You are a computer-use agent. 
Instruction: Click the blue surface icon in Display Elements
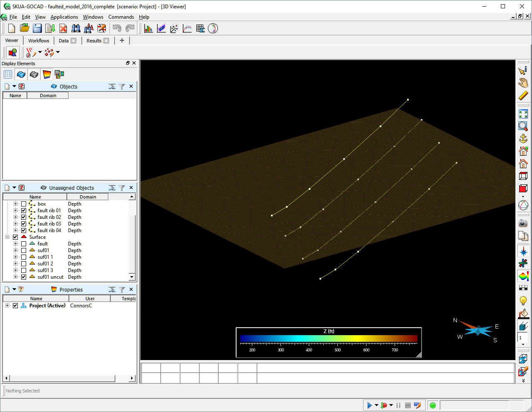pyautogui.click(x=21, y=74)
